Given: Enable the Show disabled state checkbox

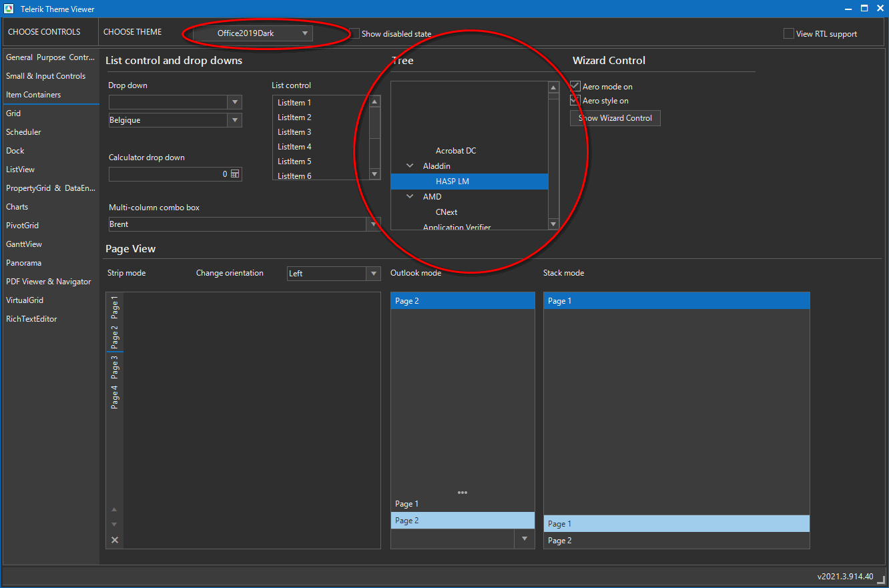Looking at the screenshot, I should (354, 33).
